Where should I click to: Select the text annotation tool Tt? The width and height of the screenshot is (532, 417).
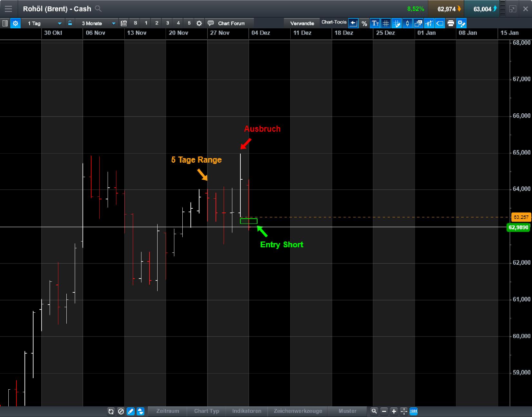[x=375, y=23]
